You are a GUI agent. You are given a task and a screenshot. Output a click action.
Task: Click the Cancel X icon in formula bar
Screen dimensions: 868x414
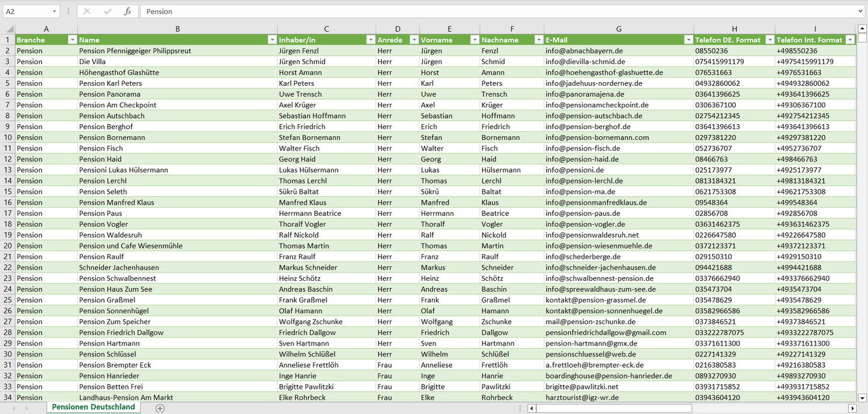(x=87, y=11)
